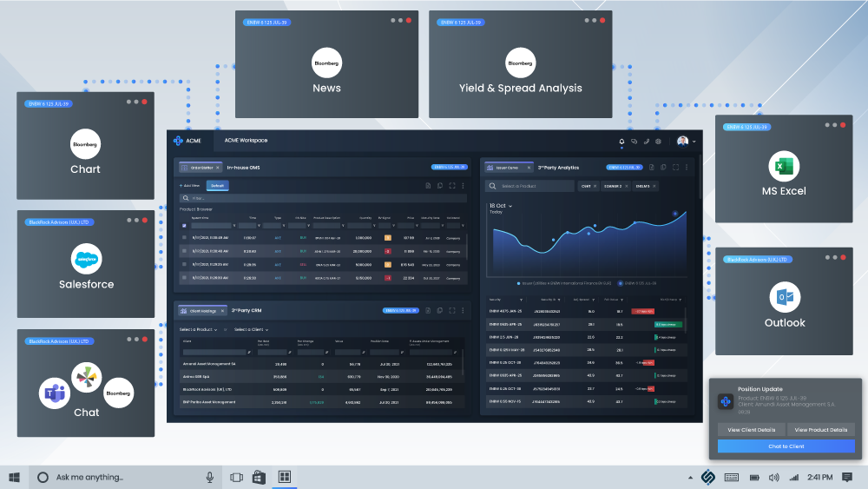Screen dimensions: 868x489
Task: Click the Microsoft Teams icon in Chat window
Action: click(54, 393)
